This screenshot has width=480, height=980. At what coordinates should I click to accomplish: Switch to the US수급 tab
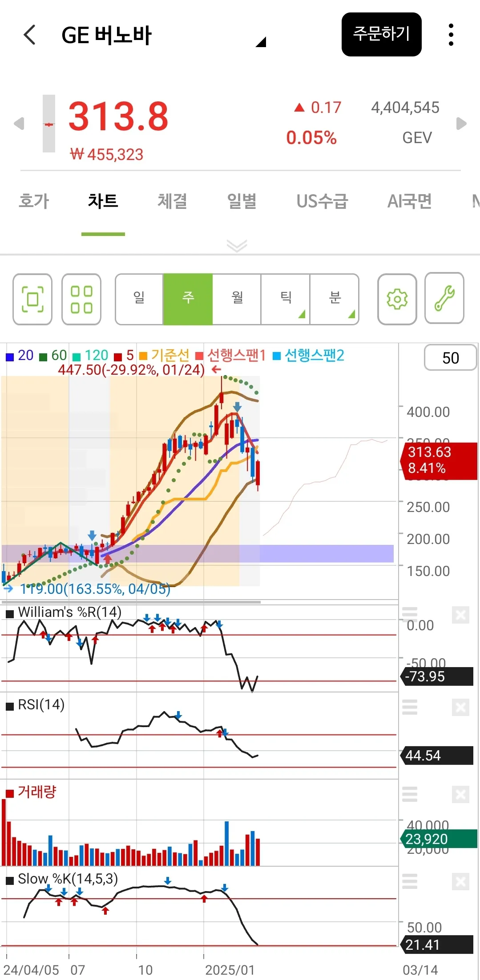pyautogui.click(x=322, y=201)
